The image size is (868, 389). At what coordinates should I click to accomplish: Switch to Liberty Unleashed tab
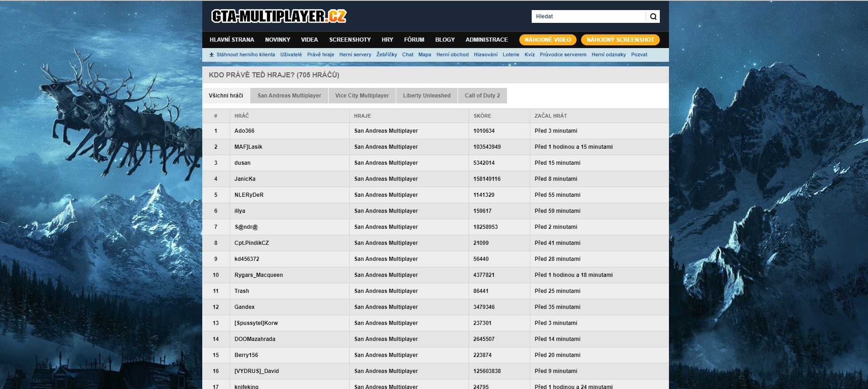click(427, 96)
